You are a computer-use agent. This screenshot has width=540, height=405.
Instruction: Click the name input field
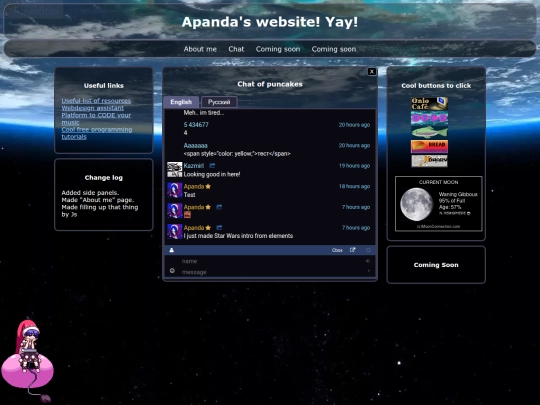[270, 261]
